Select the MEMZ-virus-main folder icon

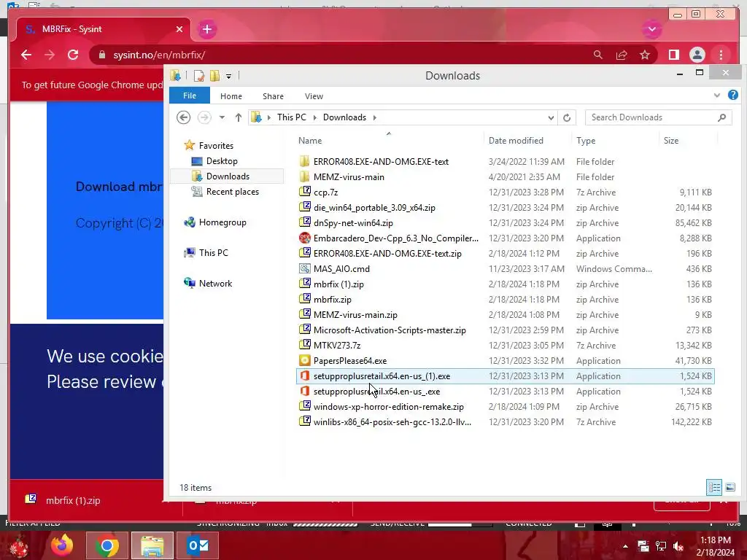(x=305, y=176)
